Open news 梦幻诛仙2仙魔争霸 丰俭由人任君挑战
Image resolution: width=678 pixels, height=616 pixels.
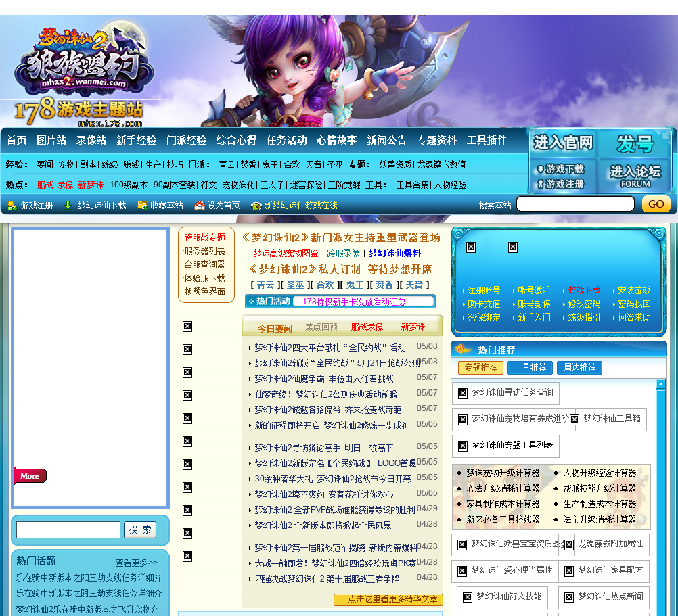pos(324,379)
